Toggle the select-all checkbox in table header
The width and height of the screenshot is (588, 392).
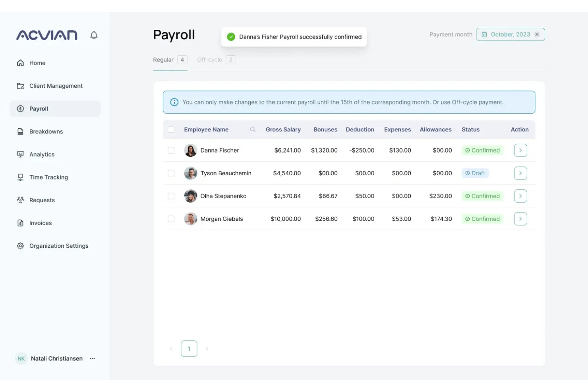tap(171, 129)
